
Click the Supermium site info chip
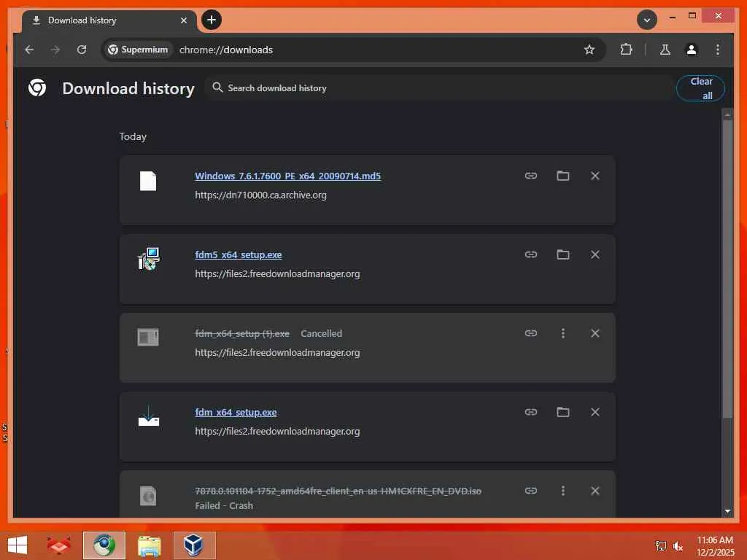pos(138,50)
